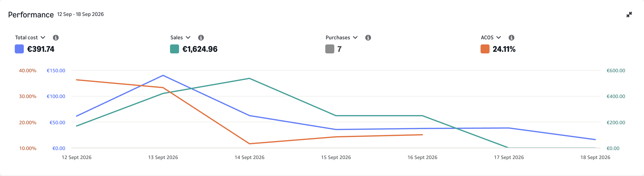Click the Performance heading
The image size is (644, 176).
tap(31, 15)
